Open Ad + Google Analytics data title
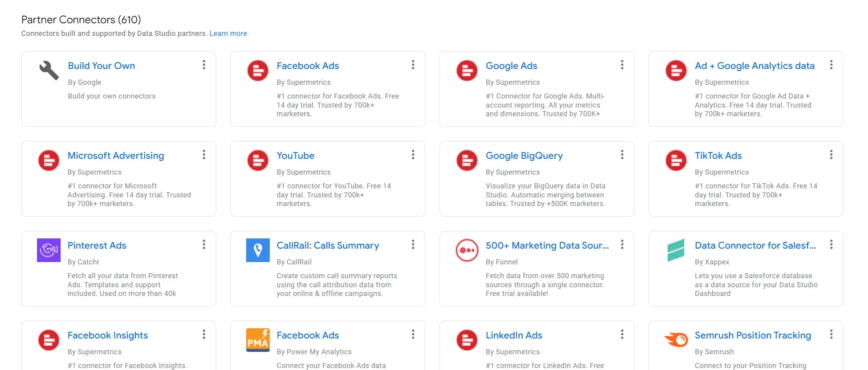868x370 pixels. 755,66
